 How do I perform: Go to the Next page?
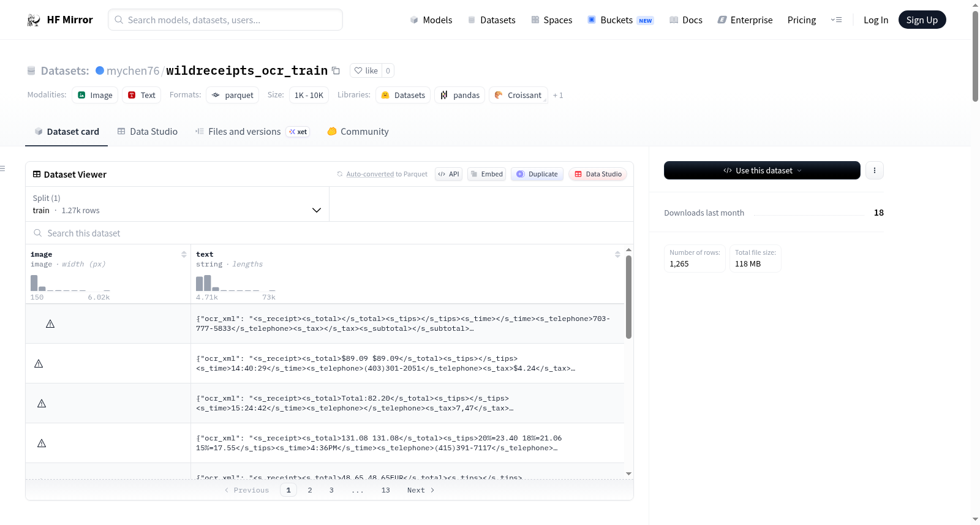point(421,490)
